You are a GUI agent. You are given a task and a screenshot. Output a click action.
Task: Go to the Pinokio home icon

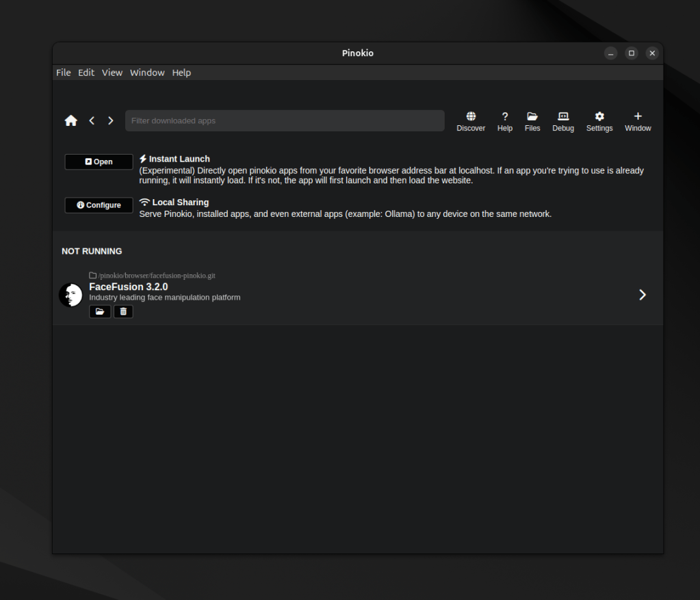click(x=71, y=120)
